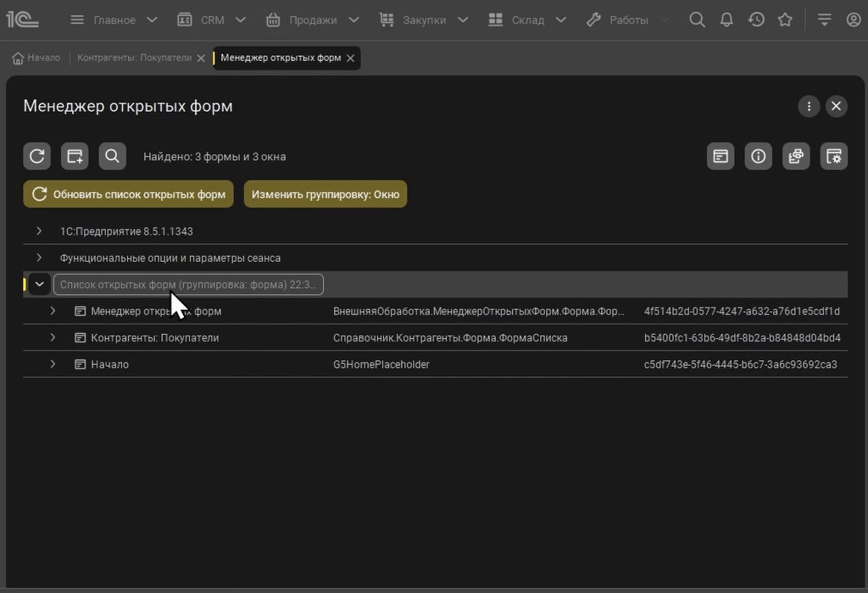The image size is (868, 593).
Task: Open the Главное section menu
Action: tap(114, 20)
